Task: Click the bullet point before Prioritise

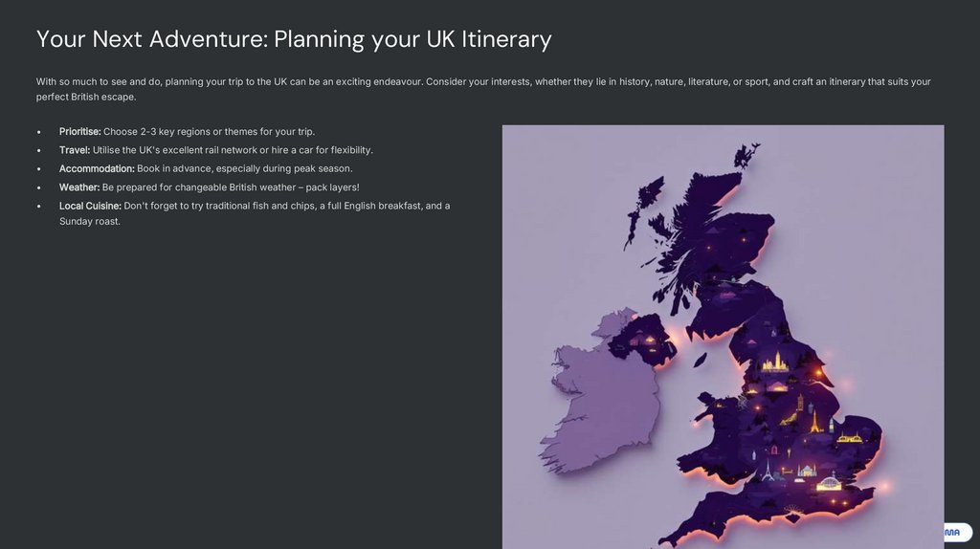Action: pos(38,132)
